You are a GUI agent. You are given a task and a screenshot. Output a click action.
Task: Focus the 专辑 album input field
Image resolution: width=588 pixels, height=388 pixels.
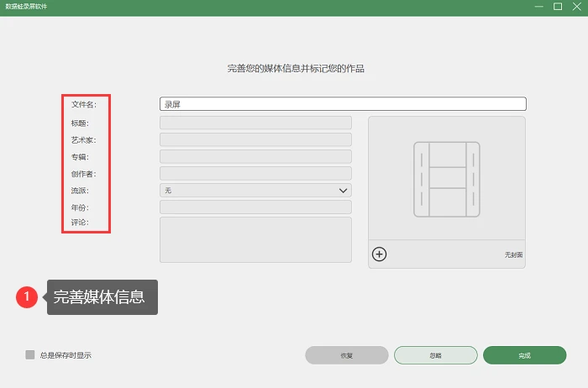(255, 156)
